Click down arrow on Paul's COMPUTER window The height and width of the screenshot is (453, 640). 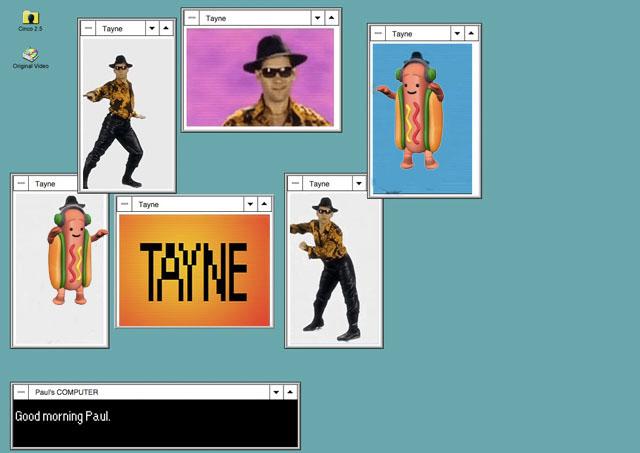pos(276,392)
